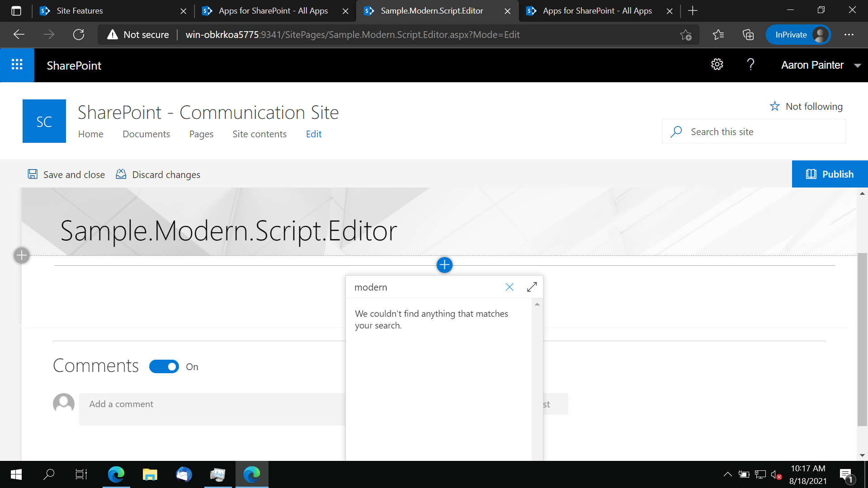This screenshot has width=868, height=488.
Task: Click the Not secure warning indicator
Action: (138, 34)
